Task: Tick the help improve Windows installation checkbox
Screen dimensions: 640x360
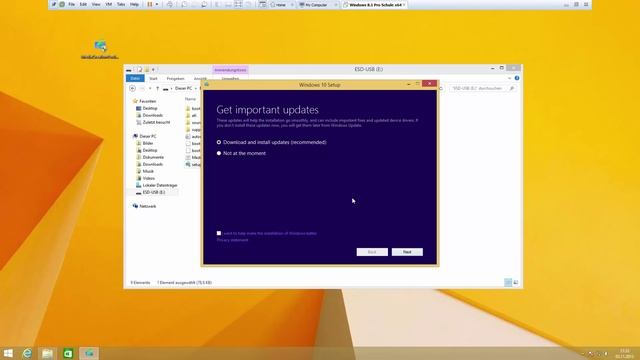Action: (219, 233)
